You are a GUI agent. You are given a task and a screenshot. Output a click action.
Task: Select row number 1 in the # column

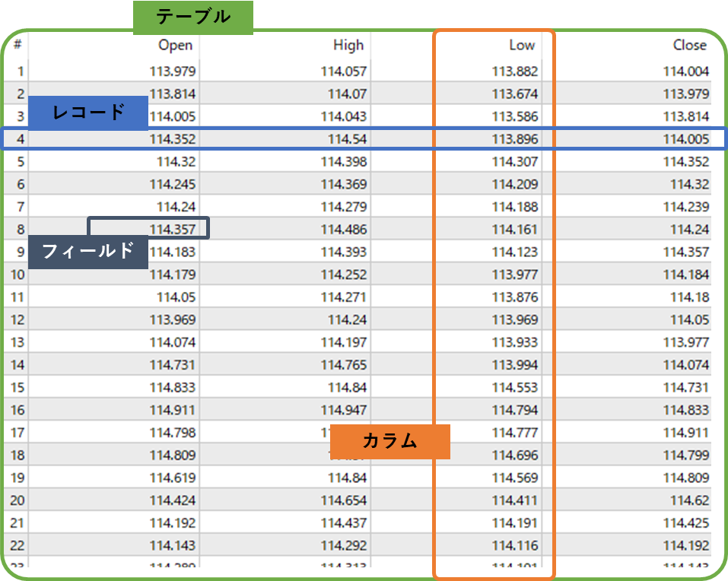[21, 71]
